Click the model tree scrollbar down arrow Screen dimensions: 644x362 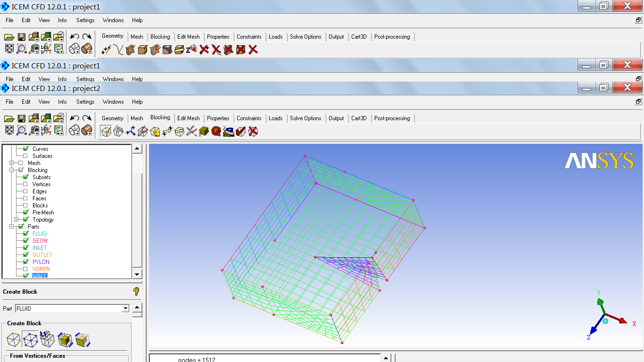pyautogui.click(x=137, y=274)
